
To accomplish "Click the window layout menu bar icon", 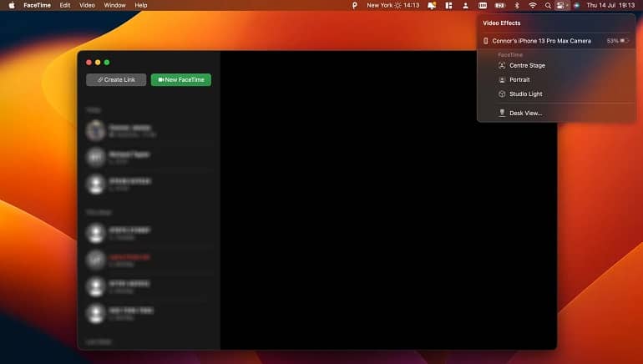I will (x=448, y=5).
